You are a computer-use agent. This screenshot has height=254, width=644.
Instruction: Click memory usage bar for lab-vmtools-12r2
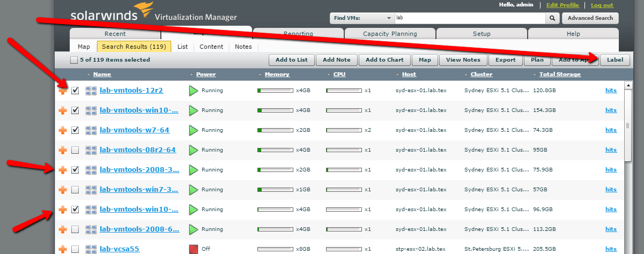pos(276,91)
